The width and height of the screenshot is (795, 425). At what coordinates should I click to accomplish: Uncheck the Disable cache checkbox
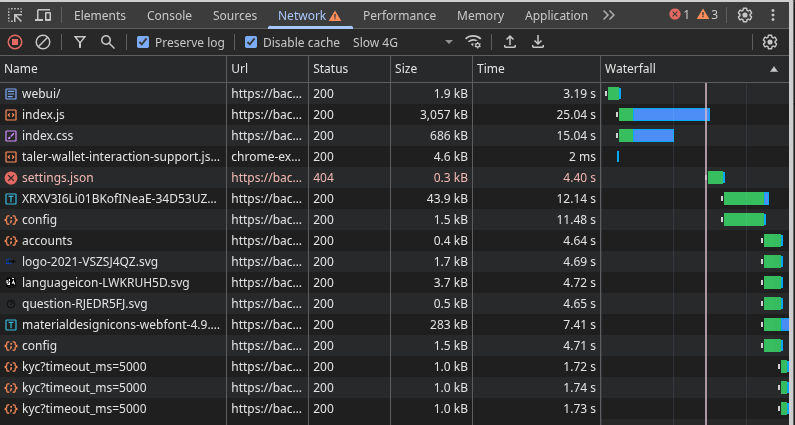pos(252,43)
